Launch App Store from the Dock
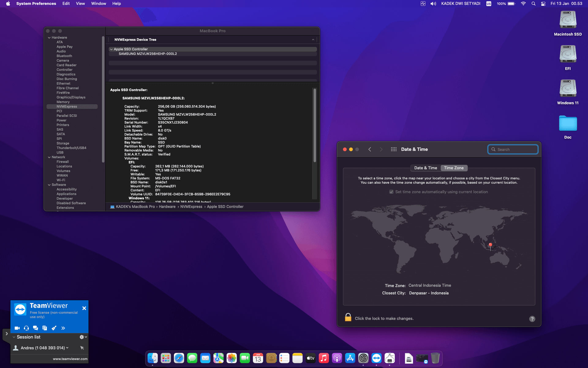 350,358
